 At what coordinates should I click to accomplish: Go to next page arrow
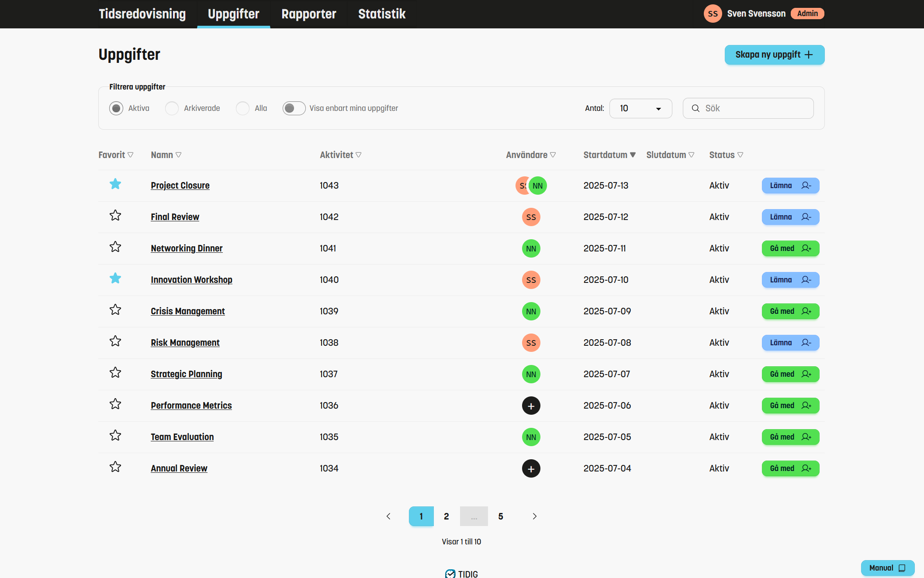(534, 516)
